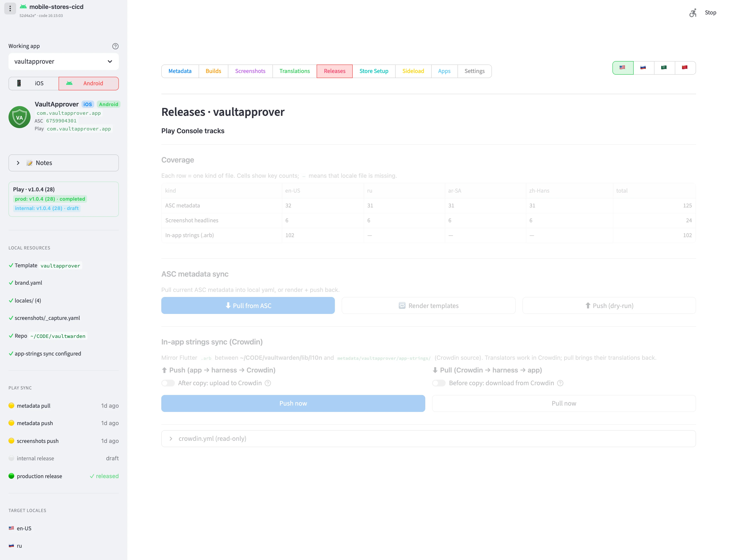Viewport: 730px width, 560px height.
Task: Click the Russian flag beside ru target locale
Action: 11,546
